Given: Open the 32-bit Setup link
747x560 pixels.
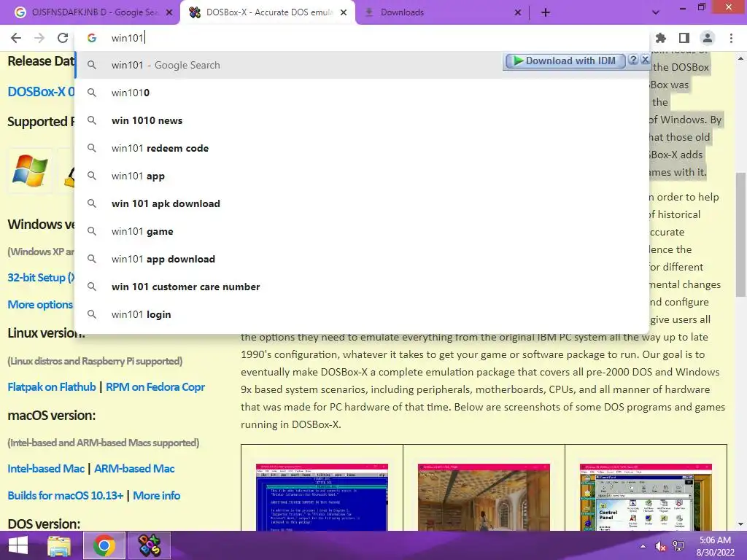Looking at the screenshot, I should point(41,278).
